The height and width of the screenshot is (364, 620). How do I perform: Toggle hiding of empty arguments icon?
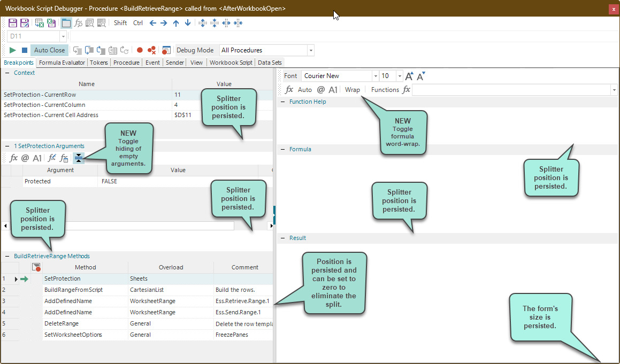79,158
